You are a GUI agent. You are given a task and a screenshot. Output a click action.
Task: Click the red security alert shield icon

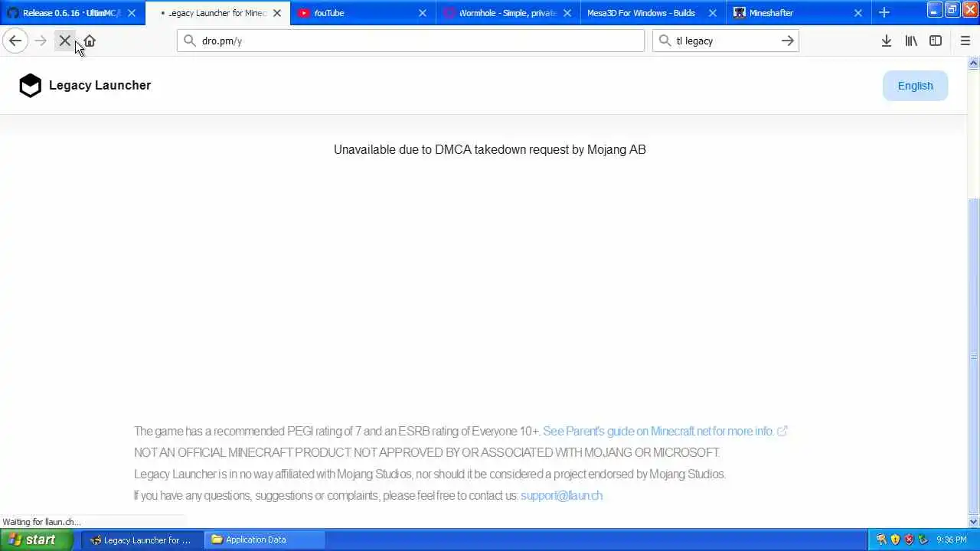pyautogui.click(x=909, y=540)
